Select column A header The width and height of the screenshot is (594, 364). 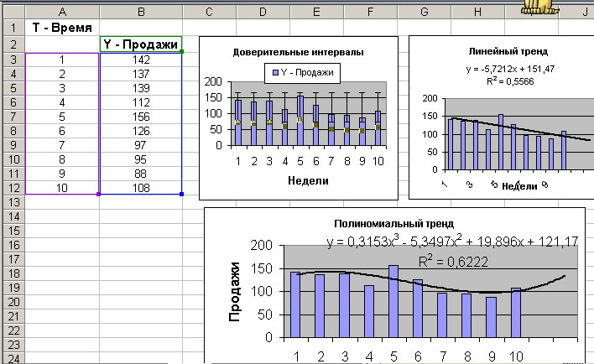pos(62,13)
